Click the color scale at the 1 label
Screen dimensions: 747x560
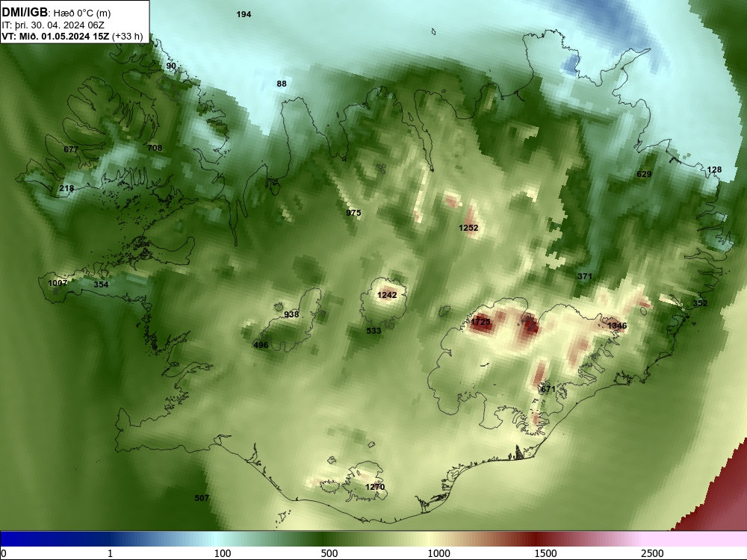coord(110,553)
